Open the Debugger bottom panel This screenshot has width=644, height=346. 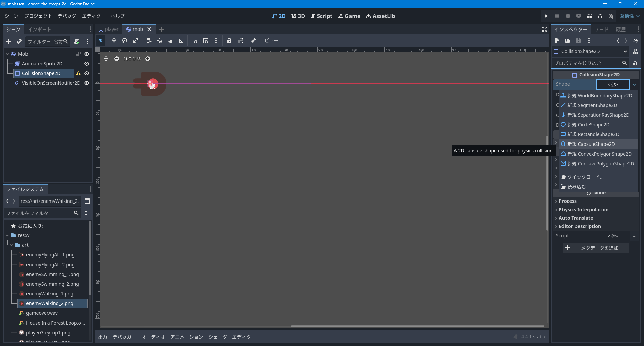(x=124, y=337)
